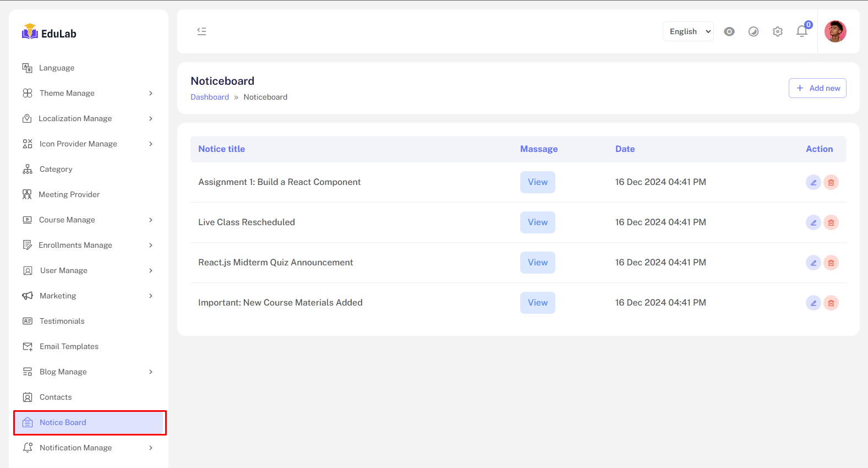The image size is (868, 468).
Task: Edit the Assignment 1 notice
Action: tap(813, 182)
